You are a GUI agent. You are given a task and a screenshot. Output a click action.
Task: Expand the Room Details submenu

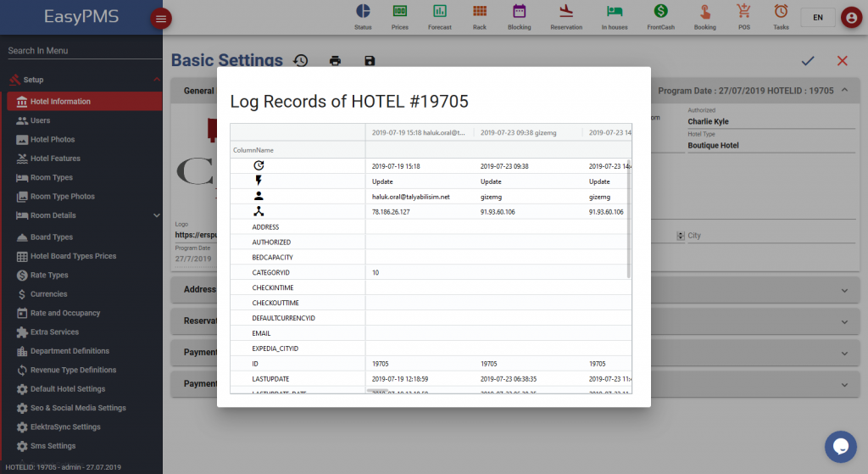(156, 215)
